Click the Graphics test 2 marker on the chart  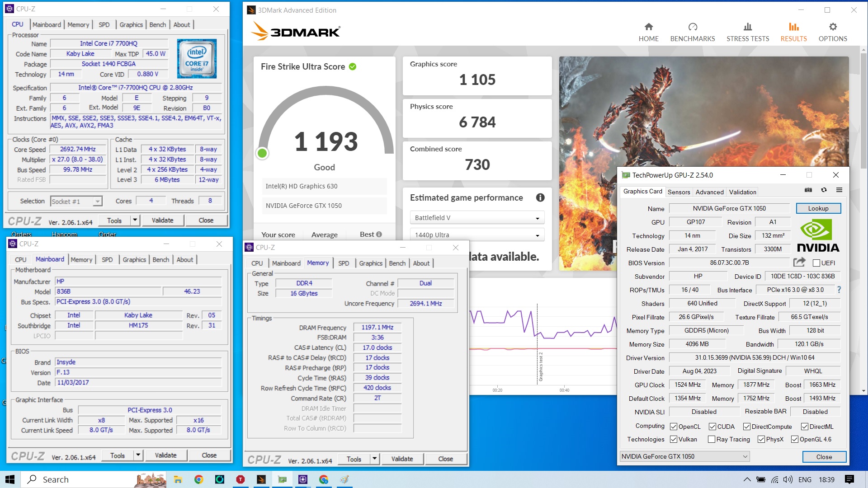click(x=540, y=366)
